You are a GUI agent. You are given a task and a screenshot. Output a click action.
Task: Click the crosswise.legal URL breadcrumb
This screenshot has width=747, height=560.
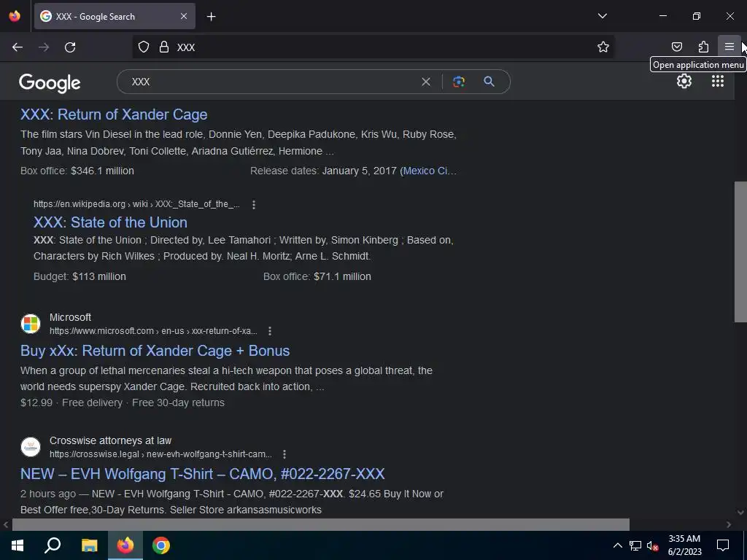pyautogui.click(x=160, y=454)
